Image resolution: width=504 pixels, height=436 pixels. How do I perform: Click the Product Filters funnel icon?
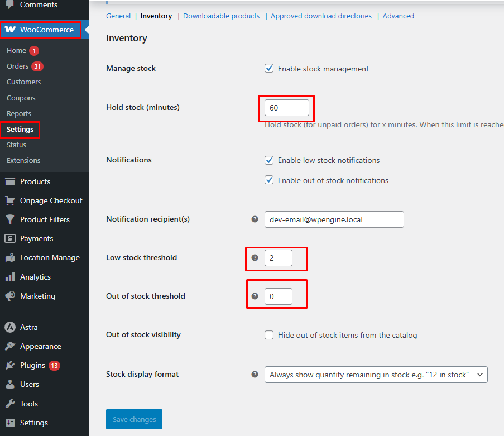(9, 219)
